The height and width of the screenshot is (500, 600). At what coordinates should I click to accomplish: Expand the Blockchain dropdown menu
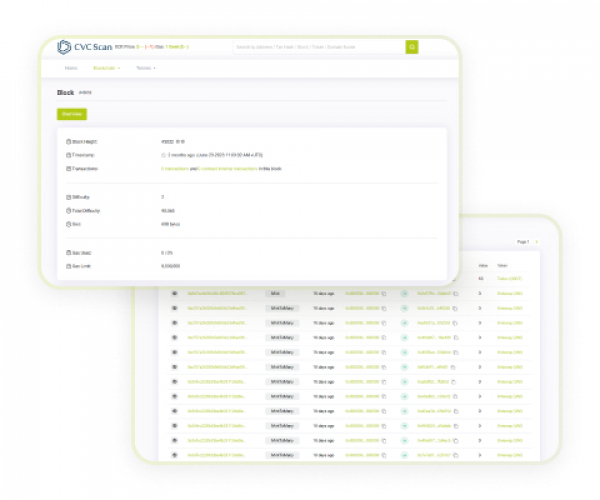coord(107,68)
